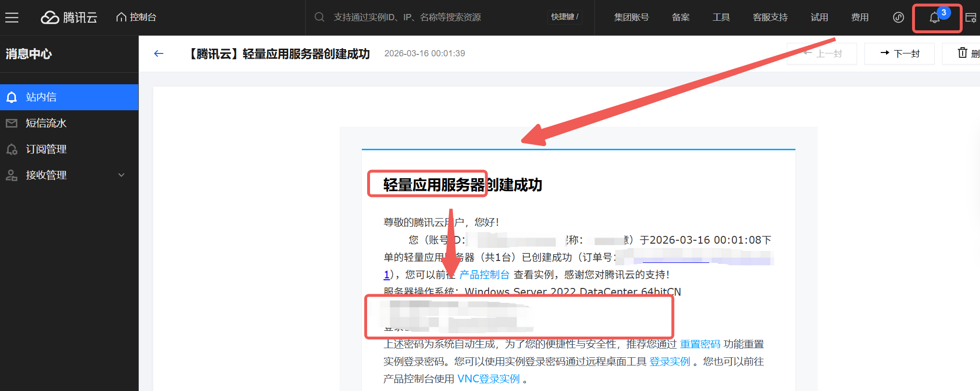Open 费用 menu

[x=860, y=17]
